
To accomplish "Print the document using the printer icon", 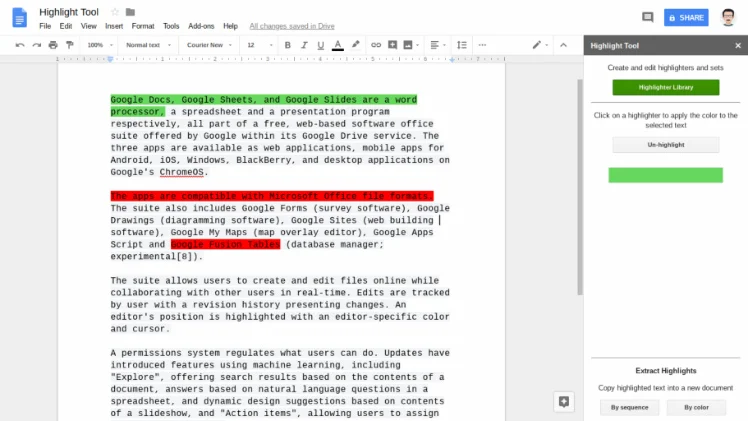I will (x=53, y=45).
